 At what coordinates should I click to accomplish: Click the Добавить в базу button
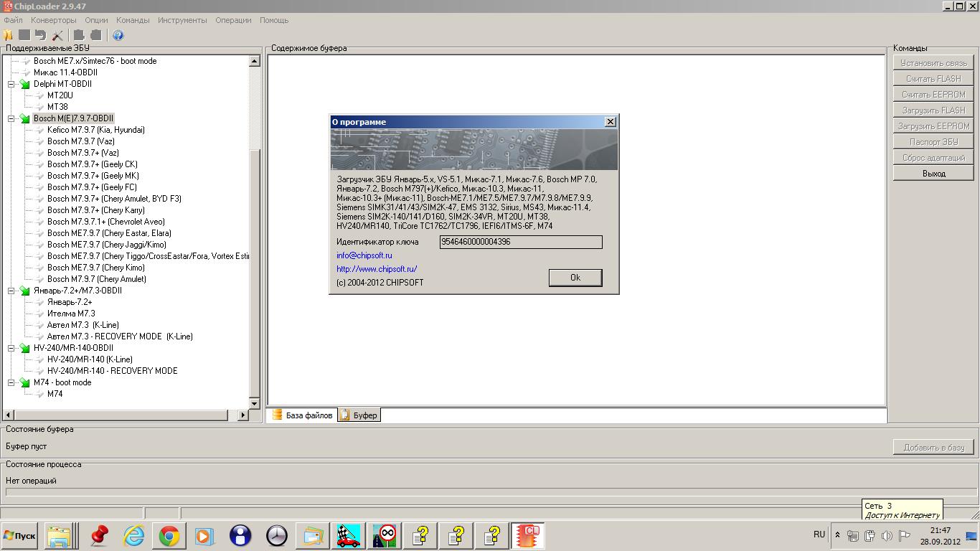click(934, 447)
